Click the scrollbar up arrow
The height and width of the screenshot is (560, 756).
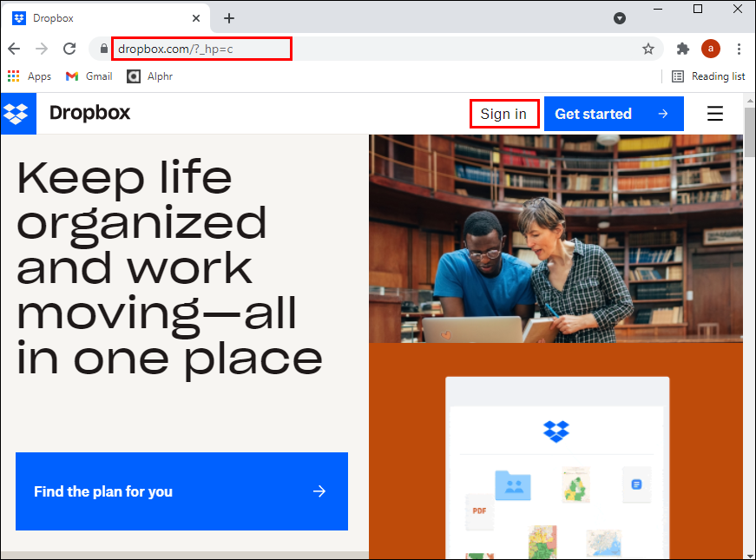[x=750, y=101]
